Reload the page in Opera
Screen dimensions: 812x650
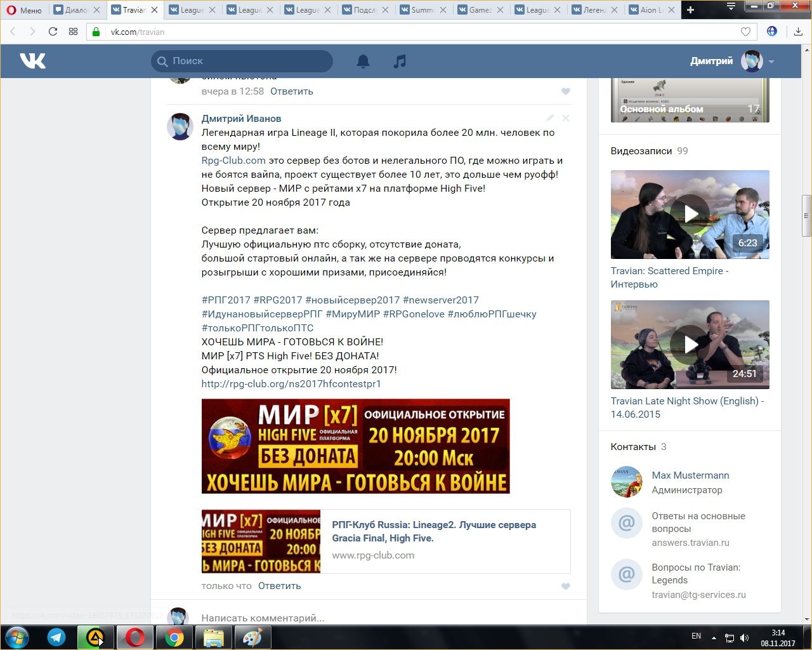53,31
